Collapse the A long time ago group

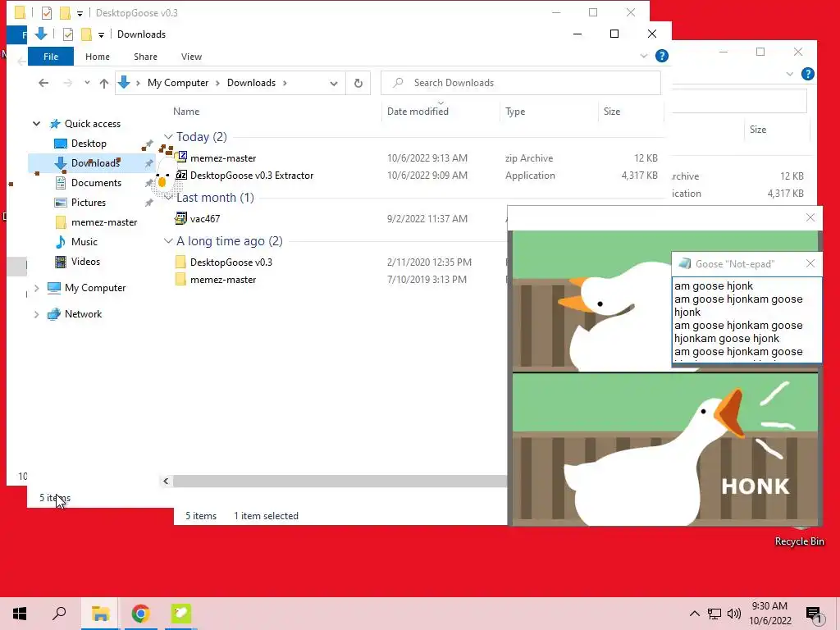(168, 241)
